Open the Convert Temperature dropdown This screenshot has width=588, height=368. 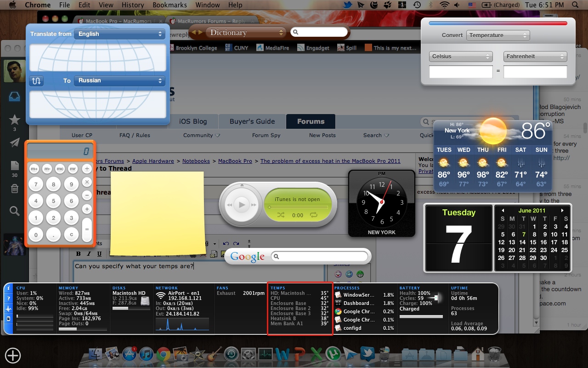pos(498,35)
